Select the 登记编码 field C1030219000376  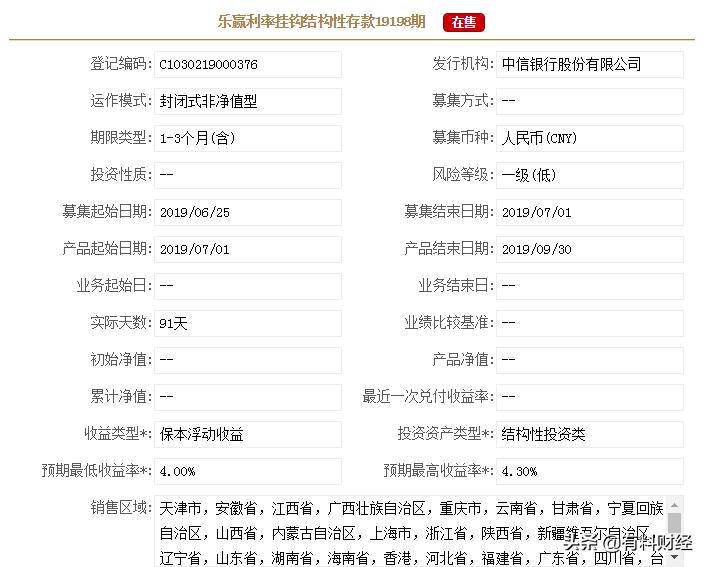[248, 64]
